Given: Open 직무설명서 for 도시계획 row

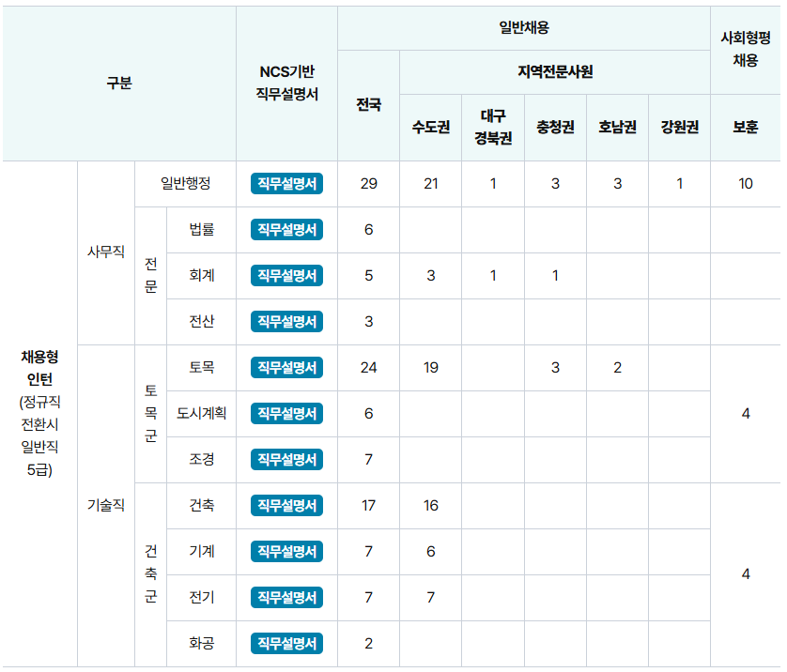Looking at the screenshot, I should pos(286,414).
